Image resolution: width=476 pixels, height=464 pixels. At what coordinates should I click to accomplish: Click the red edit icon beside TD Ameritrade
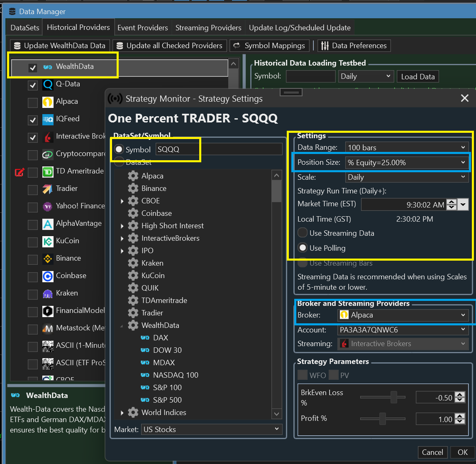(19, 172)
